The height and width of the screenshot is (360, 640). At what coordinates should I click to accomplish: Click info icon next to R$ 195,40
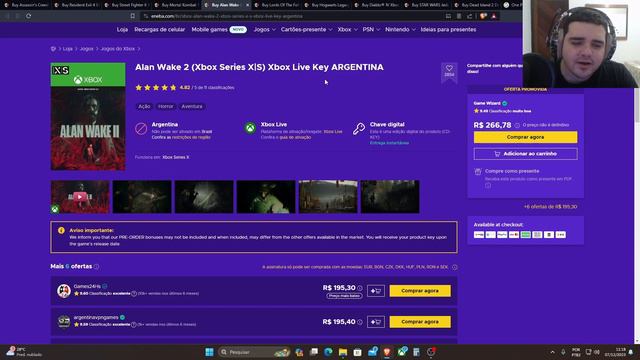360,322
